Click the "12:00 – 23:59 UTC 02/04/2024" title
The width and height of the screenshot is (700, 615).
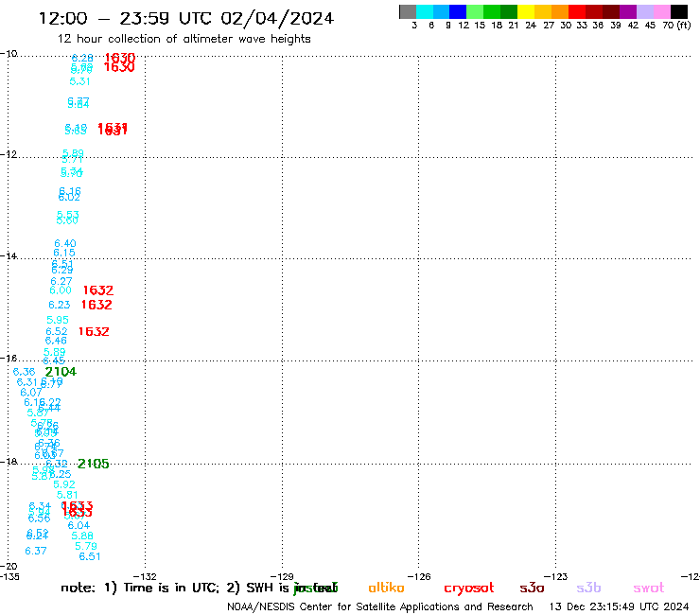[186, 19]
